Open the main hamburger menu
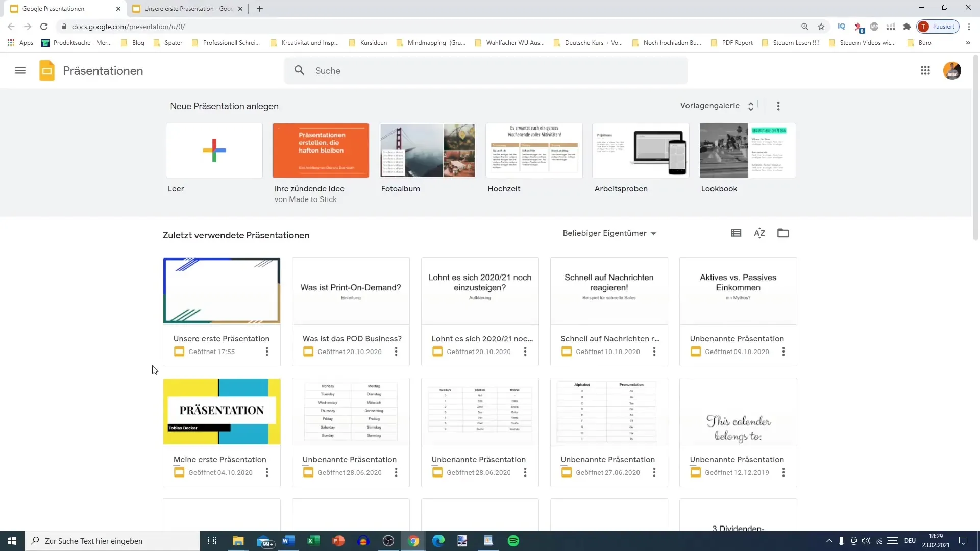Viewport: 980px width, 551px height. [20, 71]
